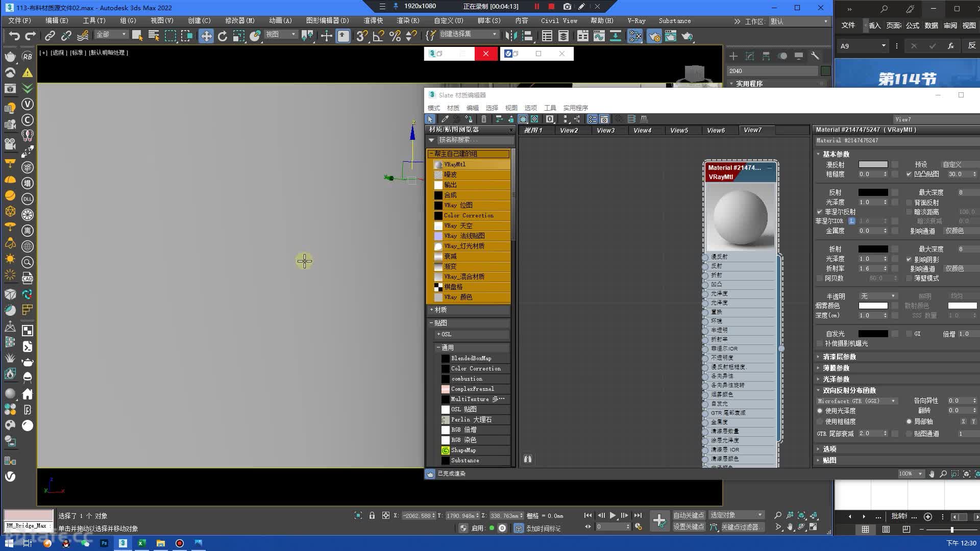Click the 漫反射 gray color swatch

(x=873, y=165)
